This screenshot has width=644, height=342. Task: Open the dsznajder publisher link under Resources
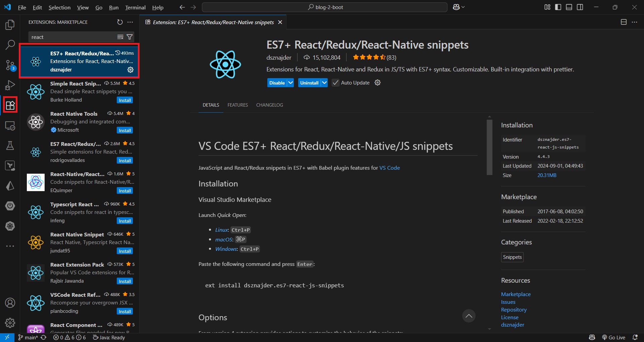[512, 325]
